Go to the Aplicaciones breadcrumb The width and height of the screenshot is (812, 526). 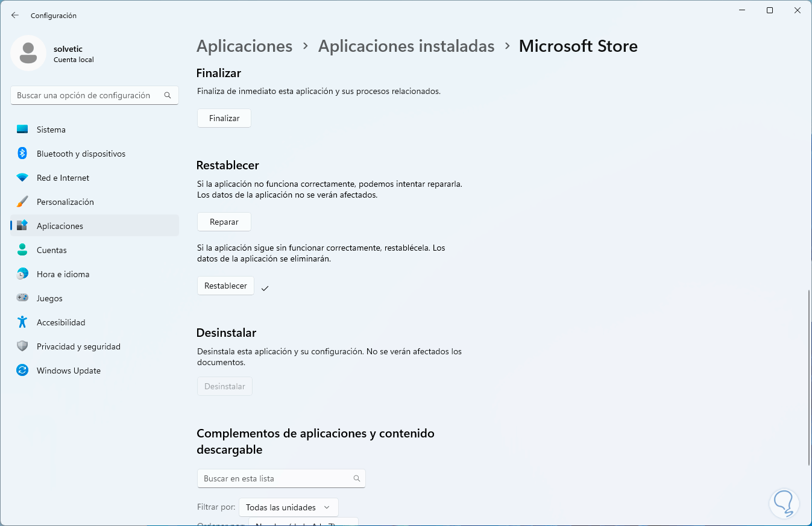(244, 46)
